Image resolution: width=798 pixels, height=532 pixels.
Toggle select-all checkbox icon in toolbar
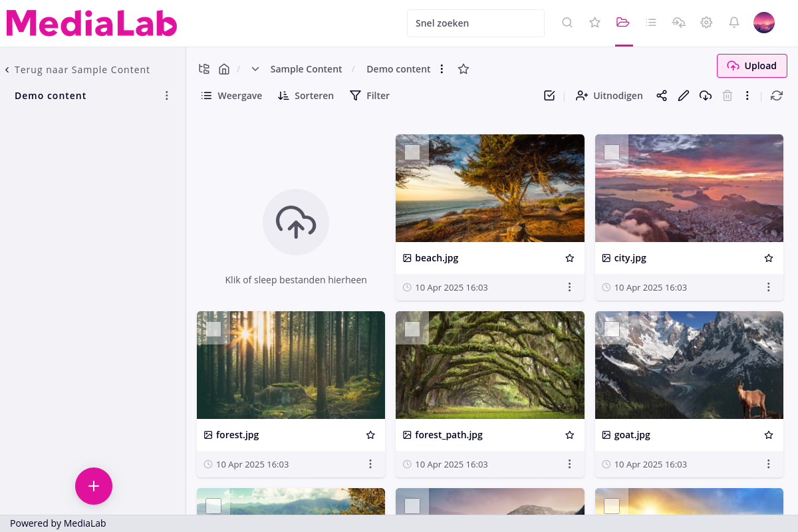(549, 96)
